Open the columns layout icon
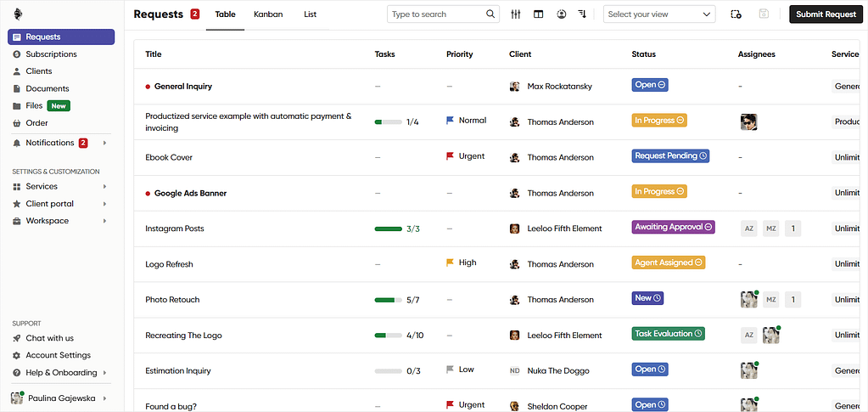The image size is (868, 412). (x=538, y=14)
